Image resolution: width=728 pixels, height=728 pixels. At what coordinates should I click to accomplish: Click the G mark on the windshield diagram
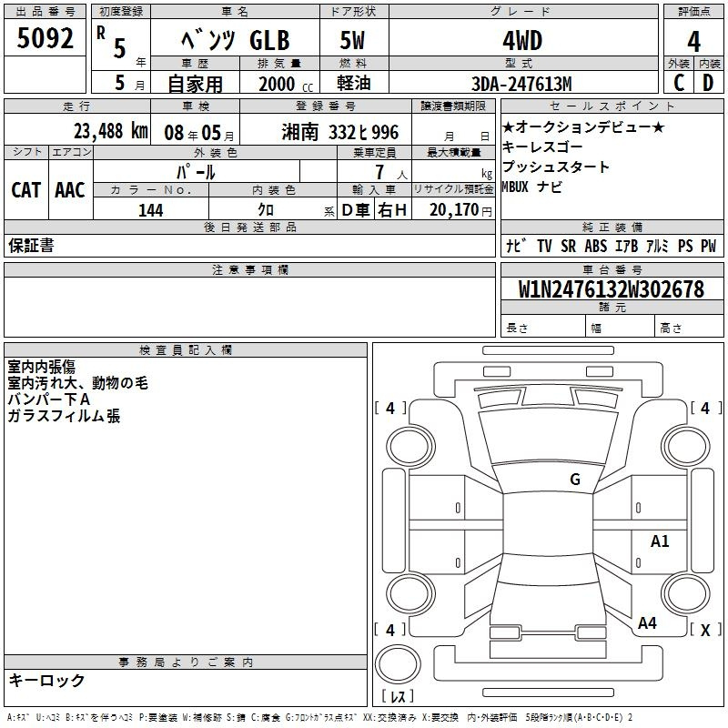(x=574, y=480)
